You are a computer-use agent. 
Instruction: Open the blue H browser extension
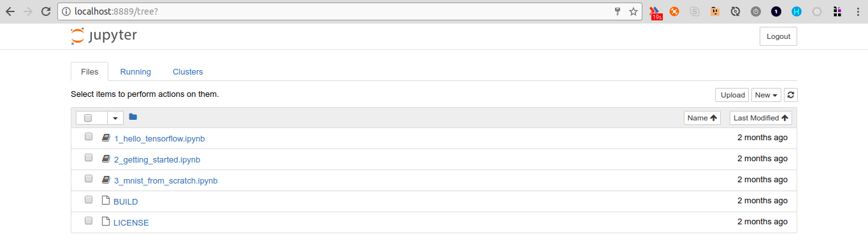[797, 11]
